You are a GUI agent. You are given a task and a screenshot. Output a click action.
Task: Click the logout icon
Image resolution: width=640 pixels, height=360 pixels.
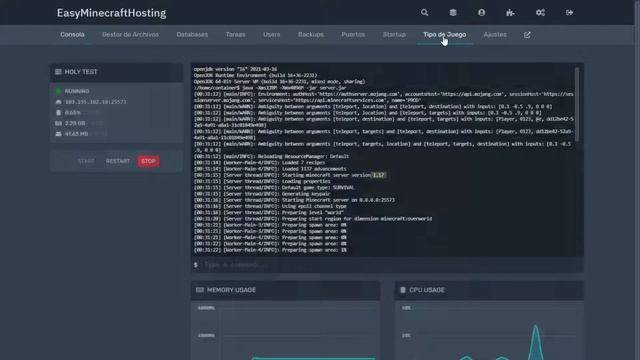[569, 13]
